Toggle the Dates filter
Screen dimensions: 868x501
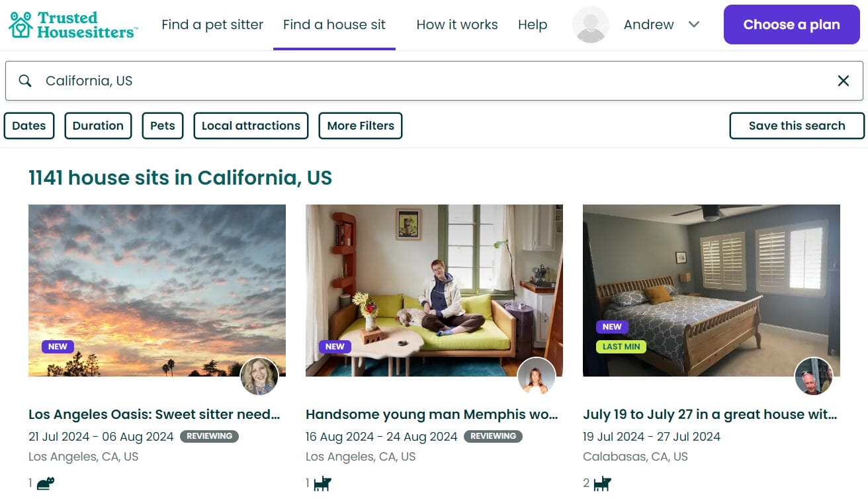28,125
